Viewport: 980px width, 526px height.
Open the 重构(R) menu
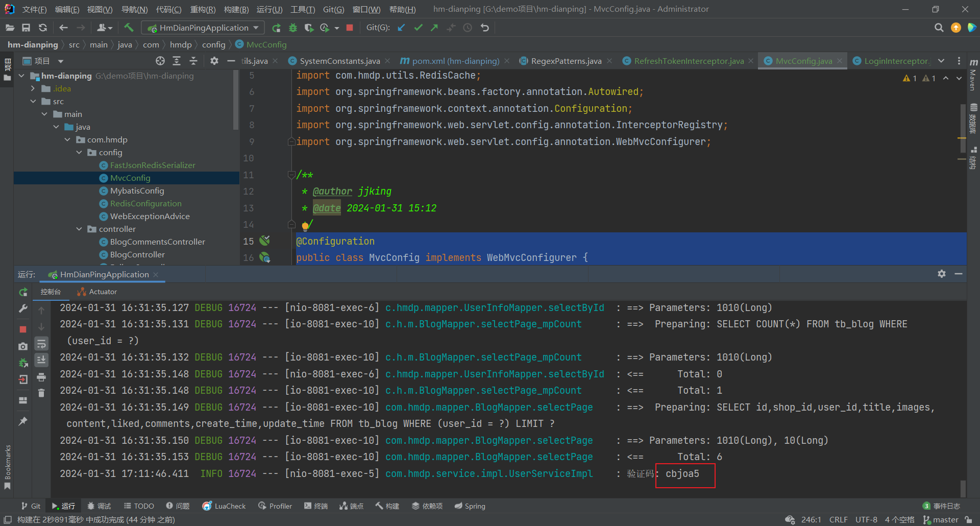point(203,9)
